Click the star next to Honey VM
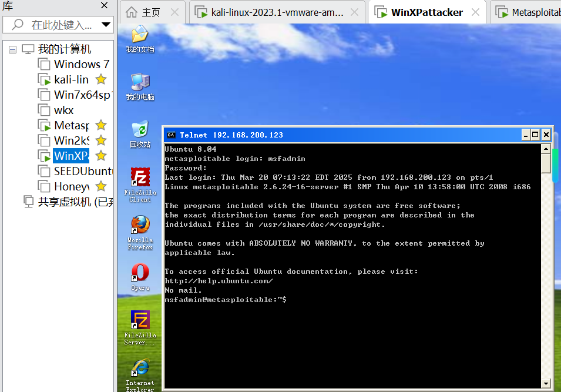Image resolution: width=561 pixels, height=392 pixels. click(x=101, y=186)
